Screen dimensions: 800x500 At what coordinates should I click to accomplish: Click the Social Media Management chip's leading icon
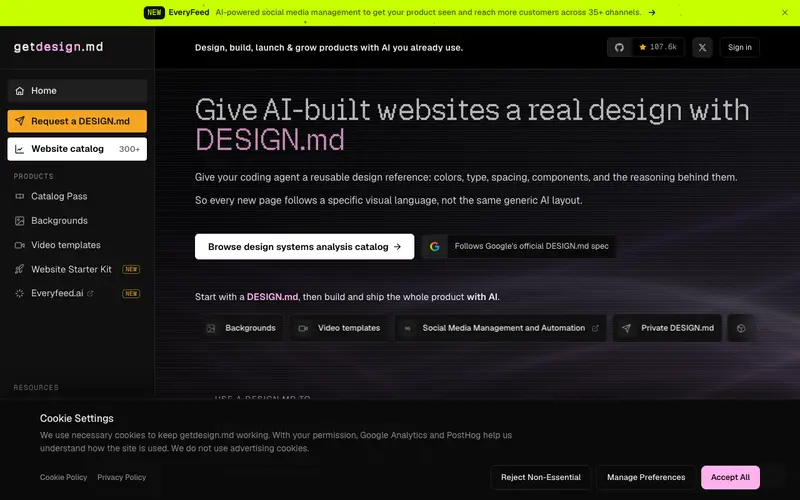pos(407,329)
